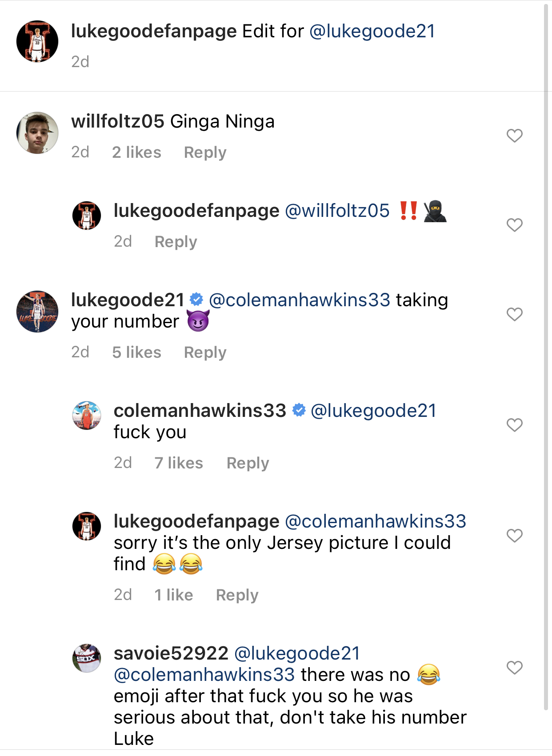
Task: Open @lukegoode21 mention in the caption
Action: (x=372, y=31)
